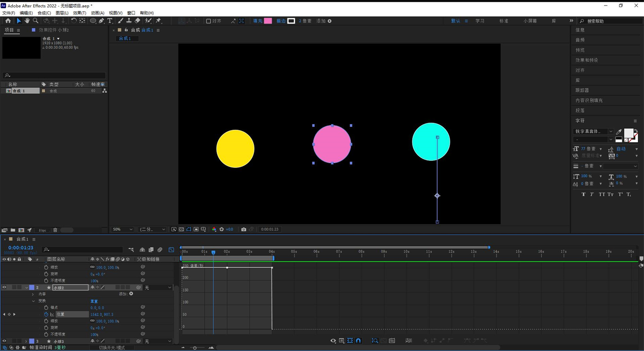Choose the Zoom magnifier tool
The width and height of the screenshot is (644, 351).
coord(35,21)
